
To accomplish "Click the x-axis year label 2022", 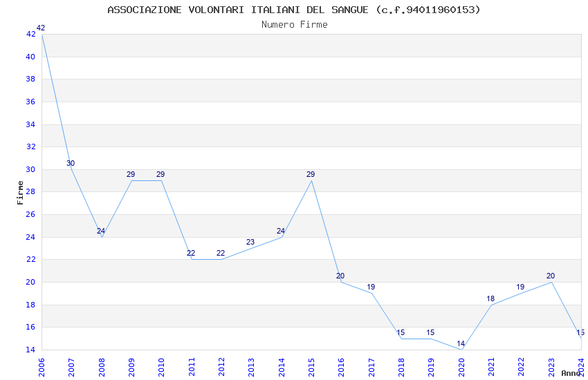I will click(522, 367).
